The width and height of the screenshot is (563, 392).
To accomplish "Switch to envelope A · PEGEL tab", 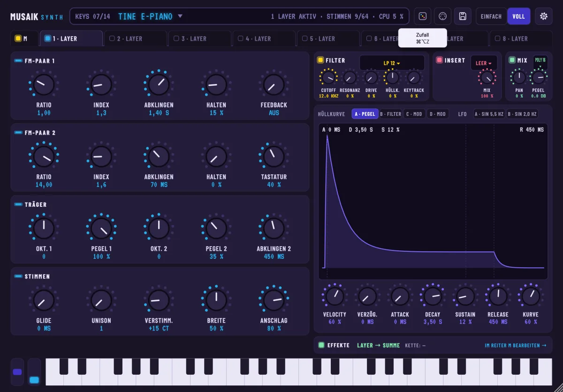I will (365, 114).
